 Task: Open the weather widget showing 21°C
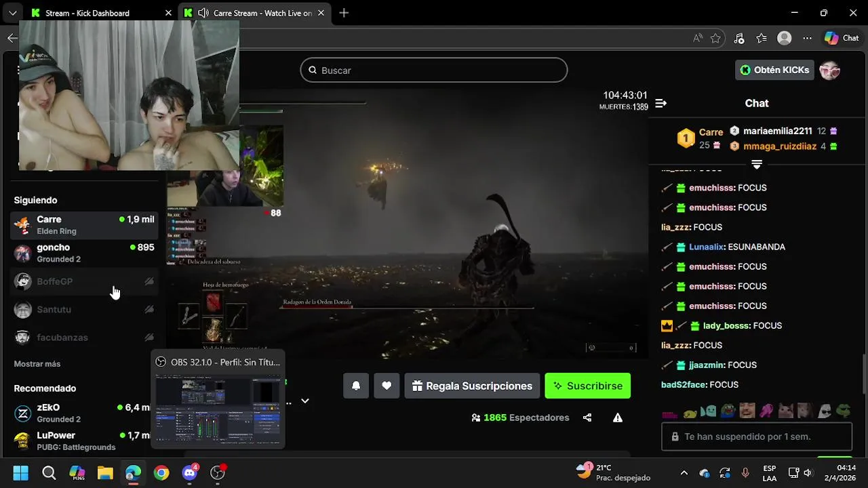(613, 472)
